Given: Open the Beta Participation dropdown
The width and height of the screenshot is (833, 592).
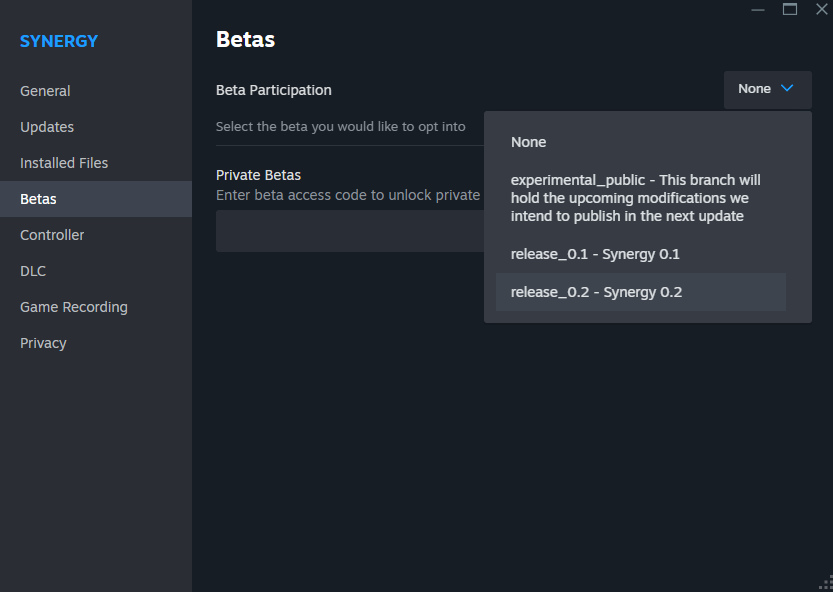Looking at the screenshot, I should [767, 89].
